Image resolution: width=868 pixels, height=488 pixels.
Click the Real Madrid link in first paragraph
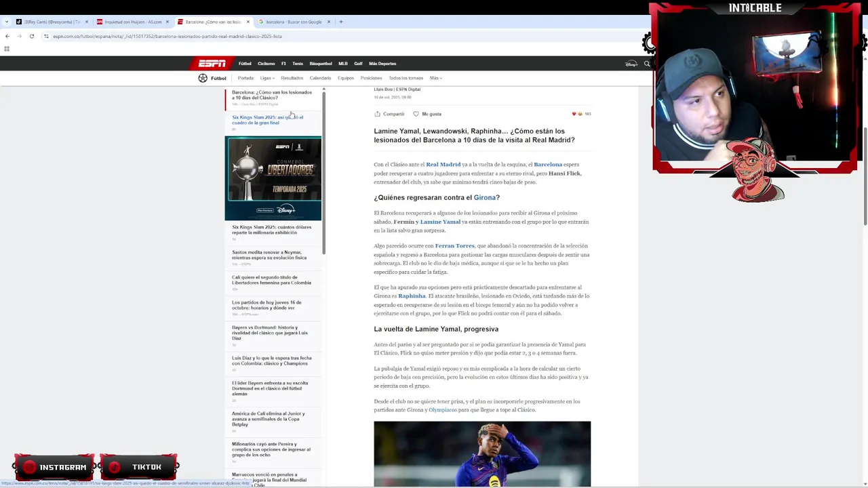(x=443, y=165)
